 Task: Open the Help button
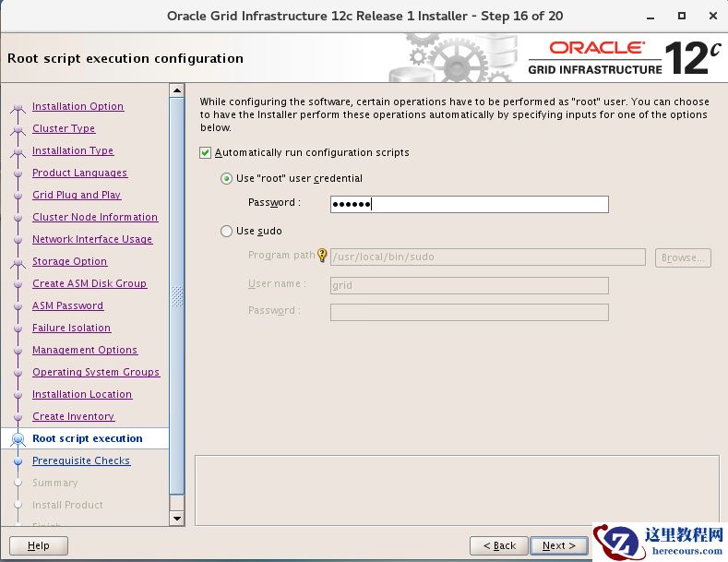coord(39,545)
